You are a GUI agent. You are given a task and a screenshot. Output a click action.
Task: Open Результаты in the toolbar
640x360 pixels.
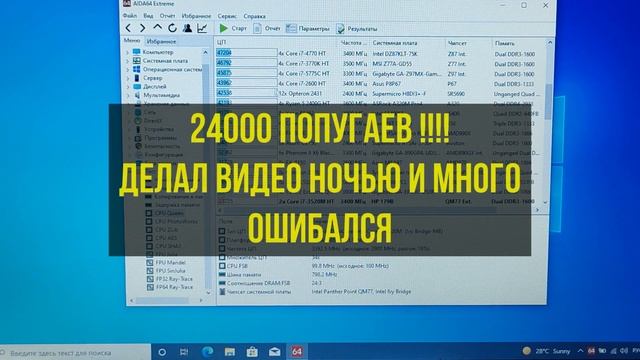tap(356, 29)
